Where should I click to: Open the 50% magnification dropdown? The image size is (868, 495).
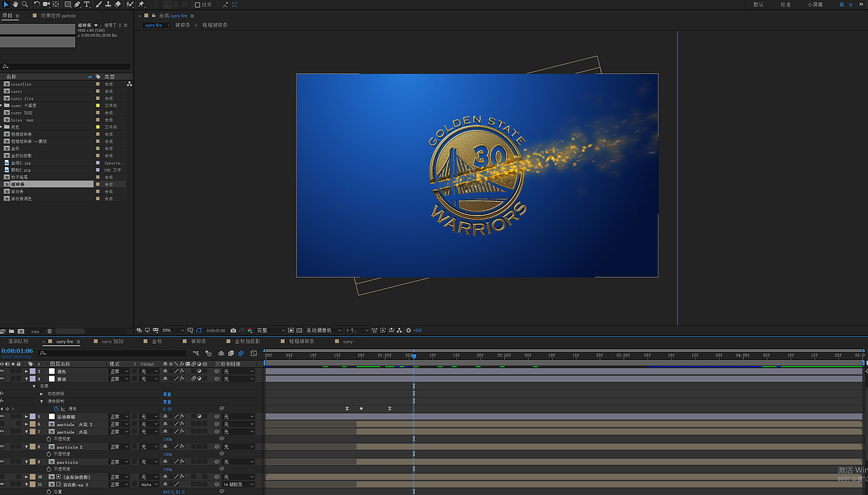(x=172, y=330)
